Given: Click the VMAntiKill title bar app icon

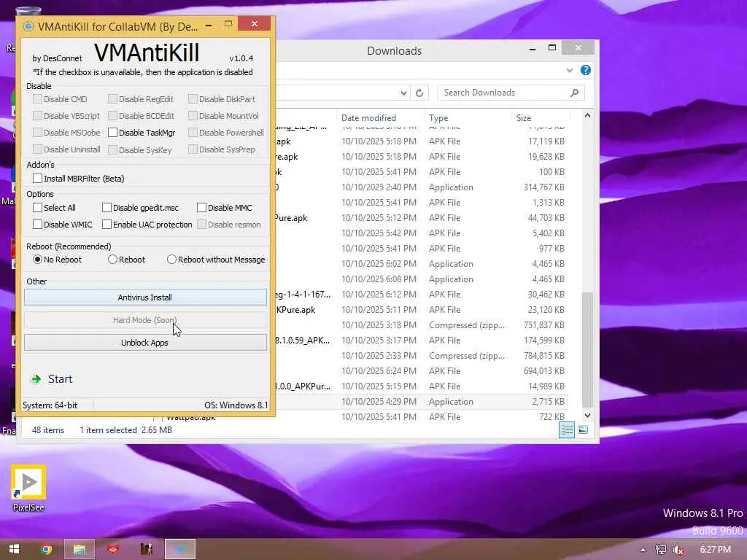Looking at the screenshot, I should click(x=28, y=27).
